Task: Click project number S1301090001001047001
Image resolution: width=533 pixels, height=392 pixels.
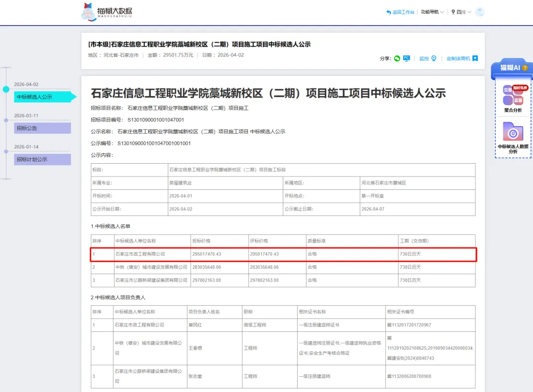Action: (x=155, y=120)
